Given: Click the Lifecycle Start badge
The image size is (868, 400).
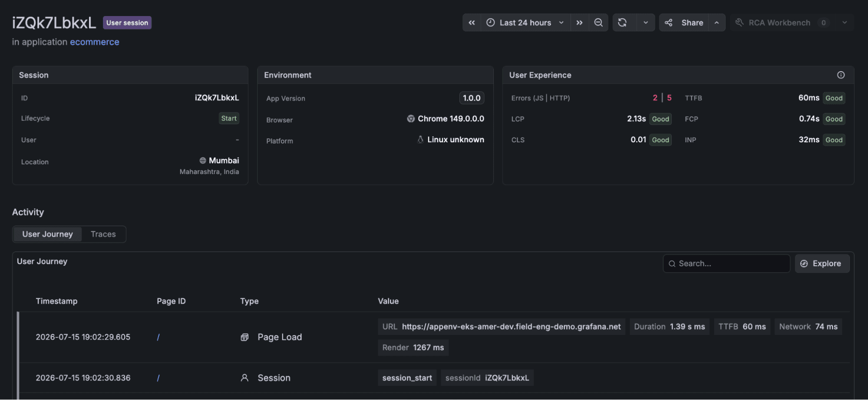Looking at the screenshot, I should 229,118.
